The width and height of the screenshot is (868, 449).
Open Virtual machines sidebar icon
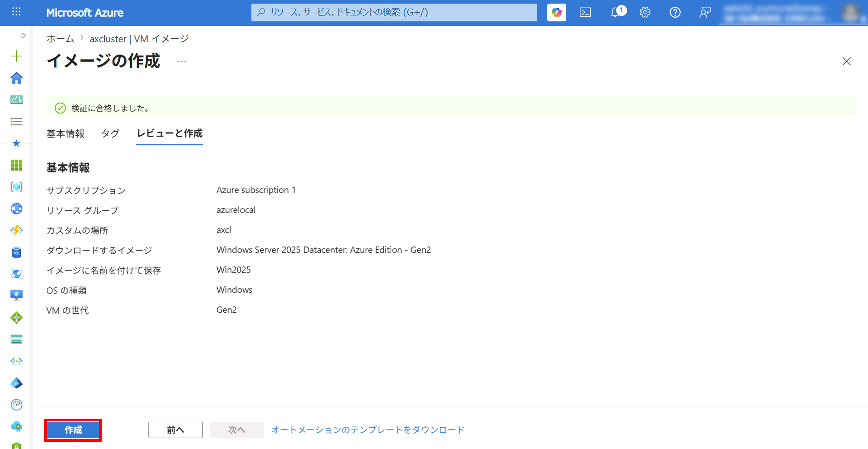(x=16, y=295)
